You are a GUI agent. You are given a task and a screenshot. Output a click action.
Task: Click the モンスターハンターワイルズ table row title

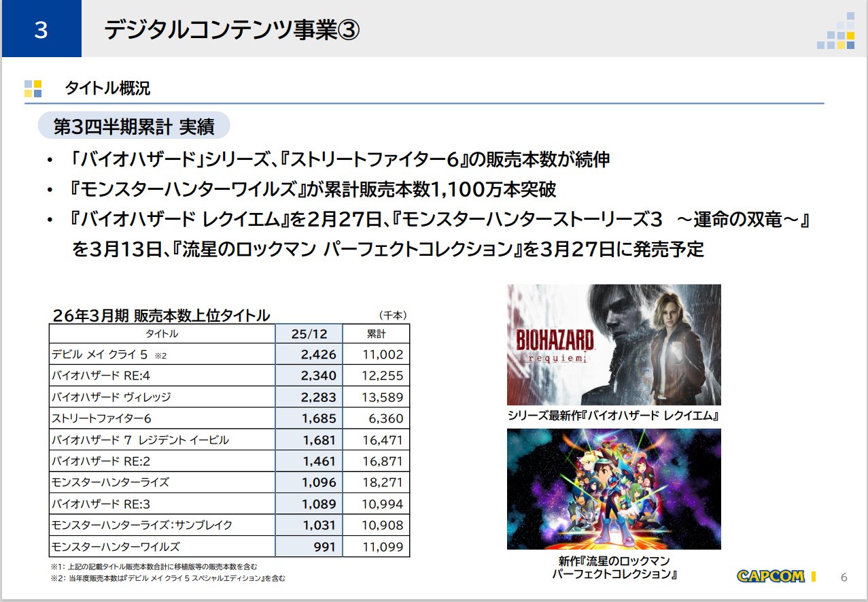pos(116,546)
